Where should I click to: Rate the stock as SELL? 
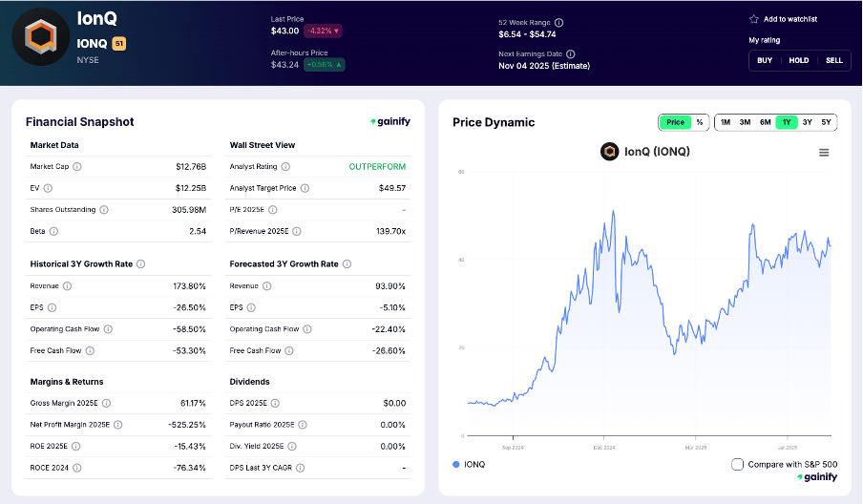(833, 60)
